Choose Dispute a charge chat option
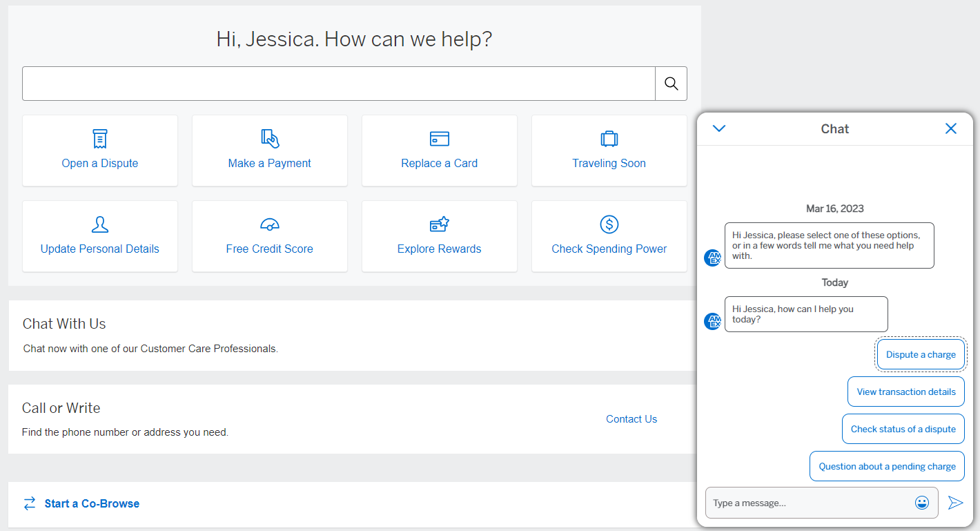This screenshot has height=531, width=980. pos(921,354)
